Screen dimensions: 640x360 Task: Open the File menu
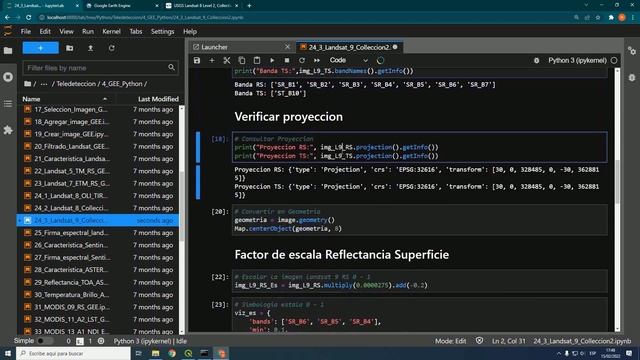[26, 31]
